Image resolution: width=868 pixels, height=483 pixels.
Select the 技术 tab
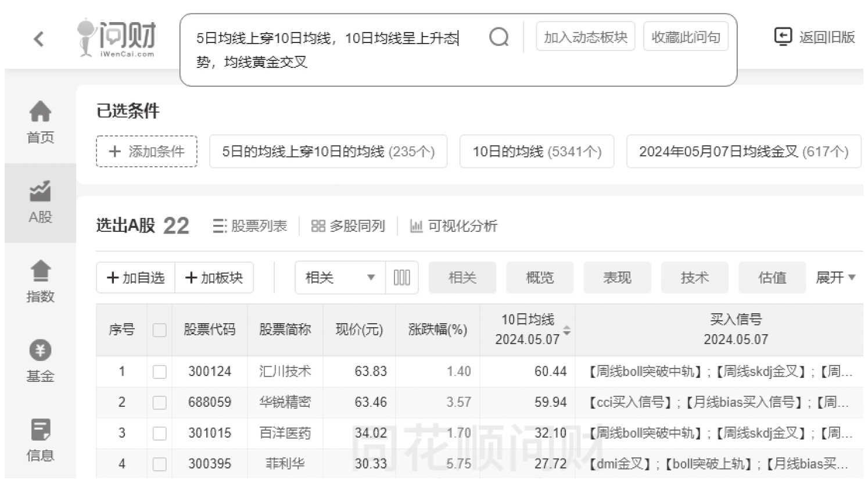click(x=695, y=277)
